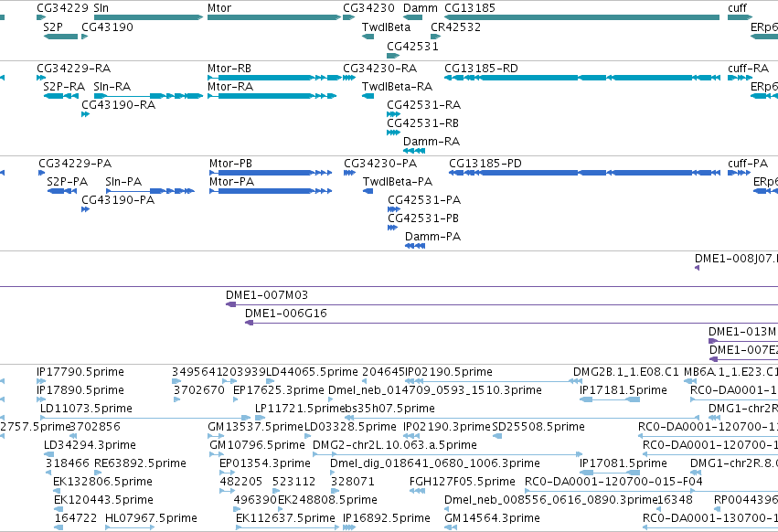Select the CG13185-RD transcript
The image size is (778, 532).
click(x=582, y=78)
